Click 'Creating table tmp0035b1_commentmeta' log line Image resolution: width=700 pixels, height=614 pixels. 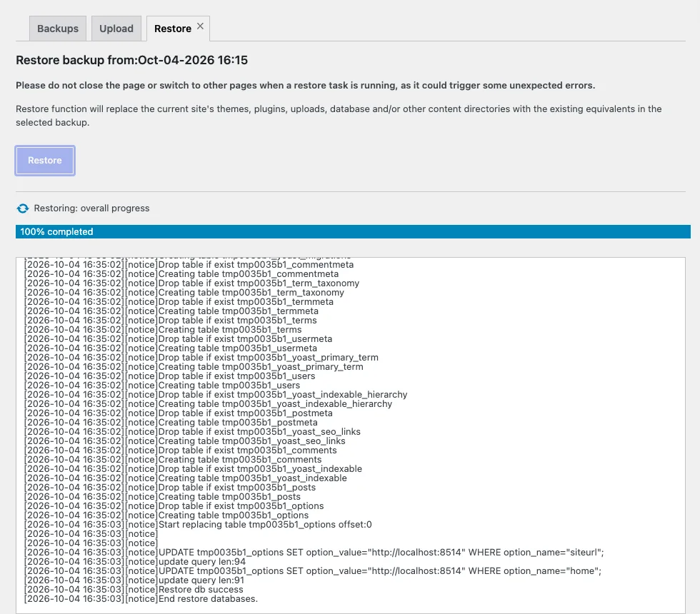181,274
